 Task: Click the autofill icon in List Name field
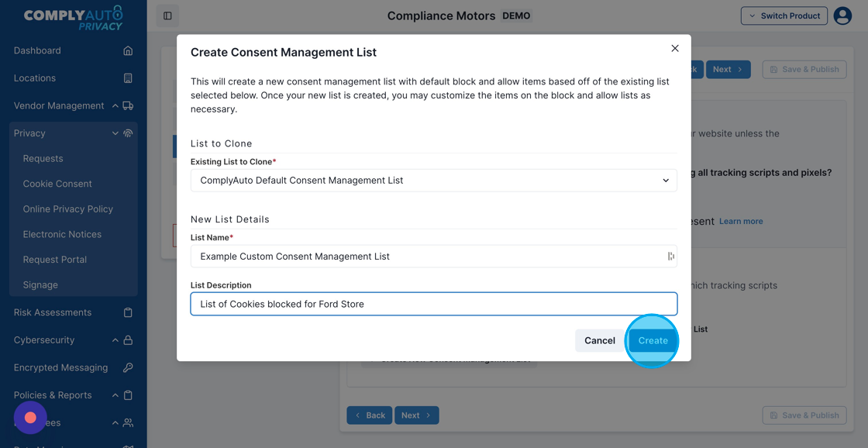[671, 256]
